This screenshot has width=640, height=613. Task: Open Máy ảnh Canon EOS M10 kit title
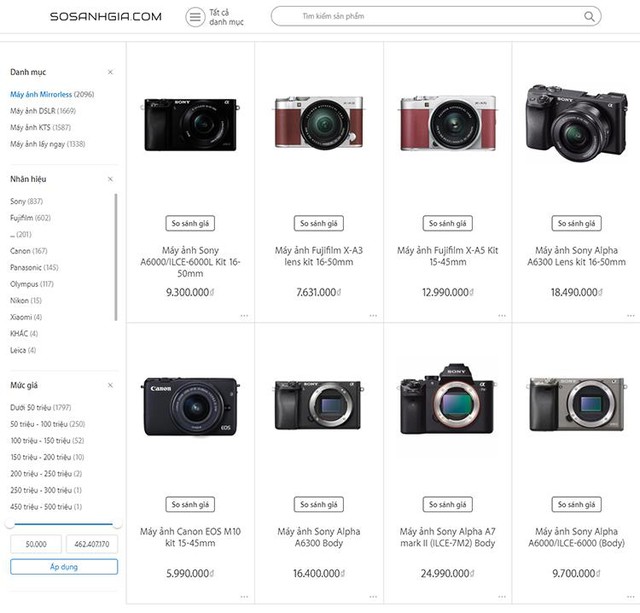pyautogui.click(x=190, y=537)
